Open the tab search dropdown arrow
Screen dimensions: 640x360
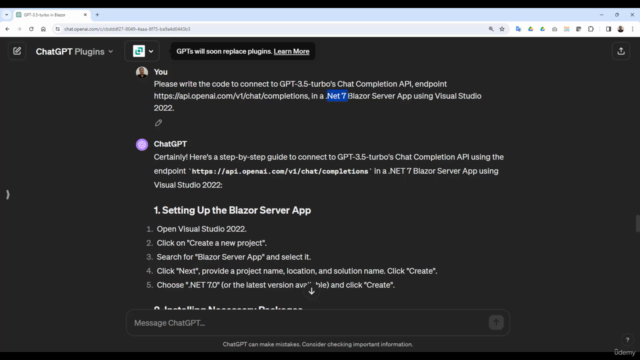click(7, 15)
